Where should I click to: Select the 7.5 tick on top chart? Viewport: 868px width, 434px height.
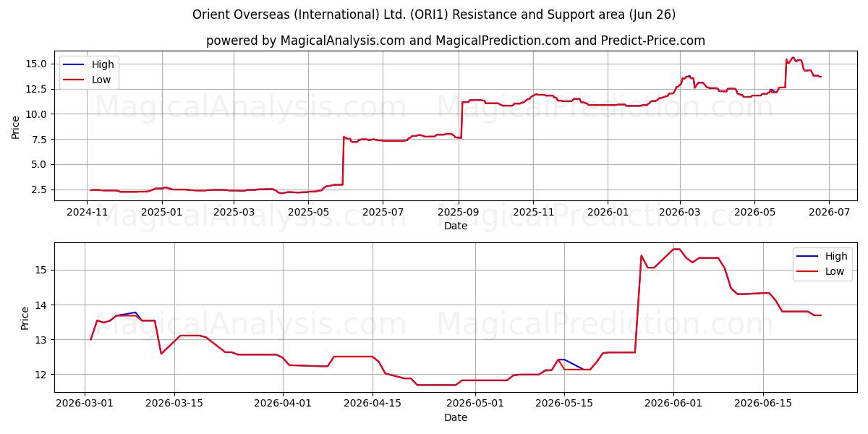(40, 140)
